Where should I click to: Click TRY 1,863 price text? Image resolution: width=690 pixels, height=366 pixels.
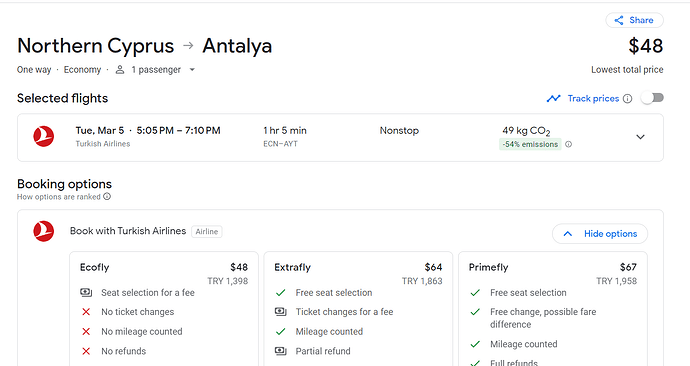422,281
